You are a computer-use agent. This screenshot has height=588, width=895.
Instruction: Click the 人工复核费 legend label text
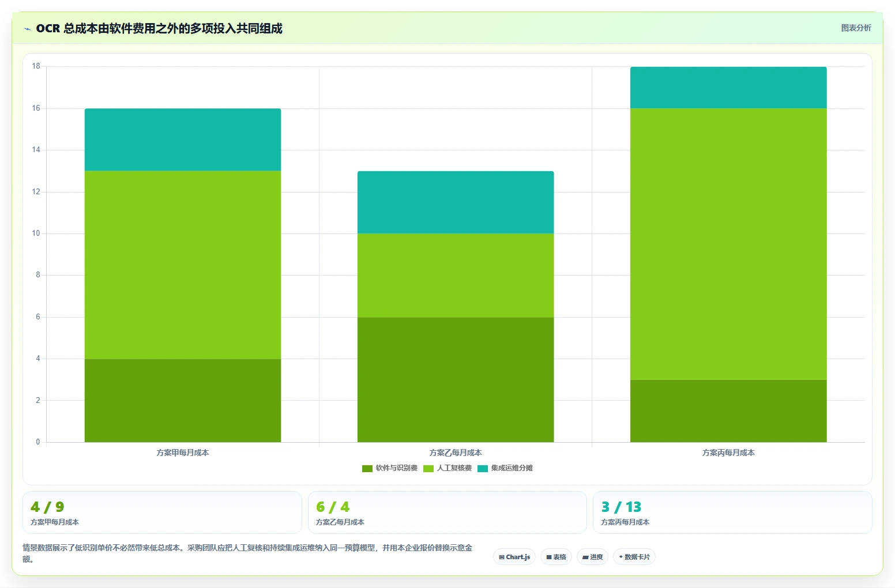[x=454, y=468]
